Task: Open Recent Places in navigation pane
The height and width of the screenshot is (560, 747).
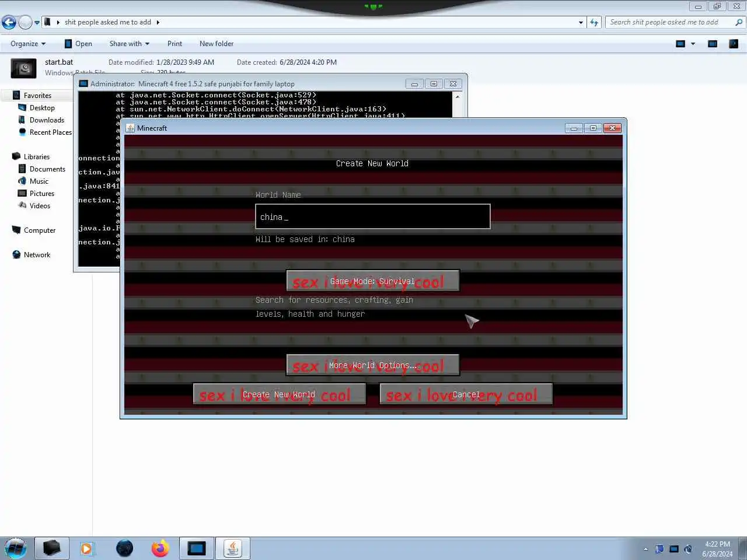Action: click(x=50, y=132)
